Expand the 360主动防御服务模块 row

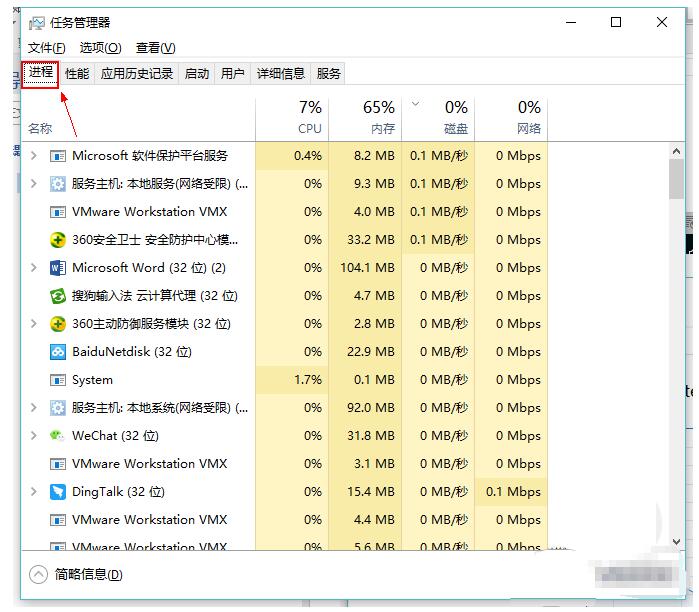pos(34,324)
